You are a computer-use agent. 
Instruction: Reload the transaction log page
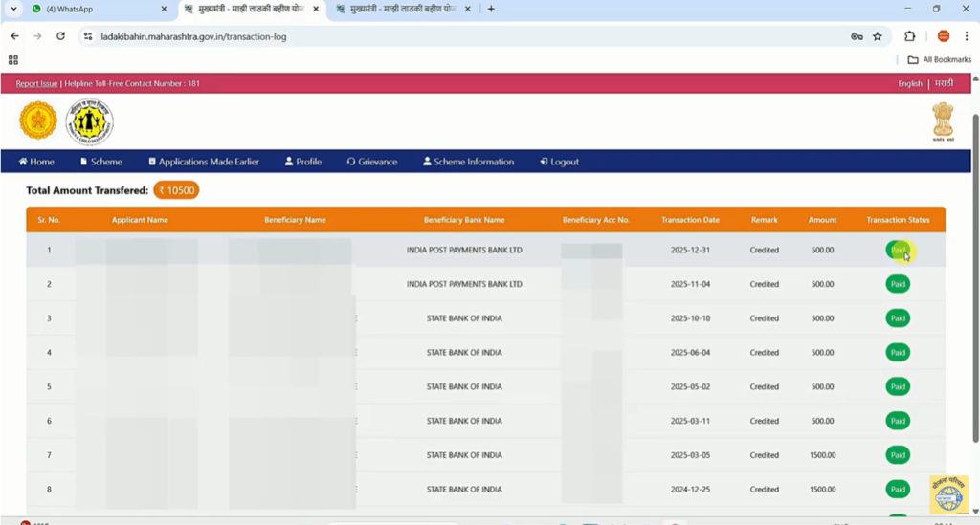tap(60, 36)
